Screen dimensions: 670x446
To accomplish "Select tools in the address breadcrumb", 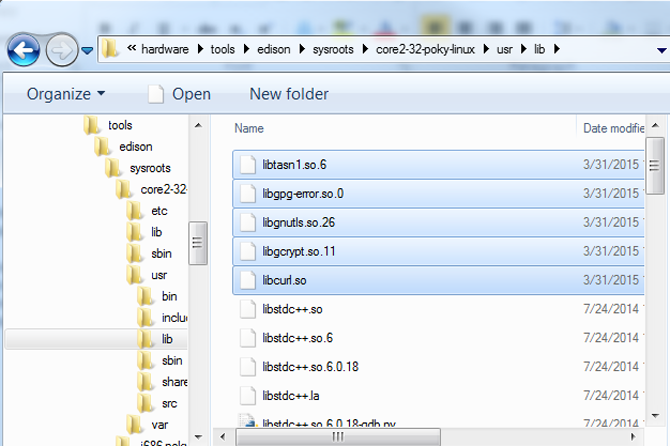I will [223, 49].
